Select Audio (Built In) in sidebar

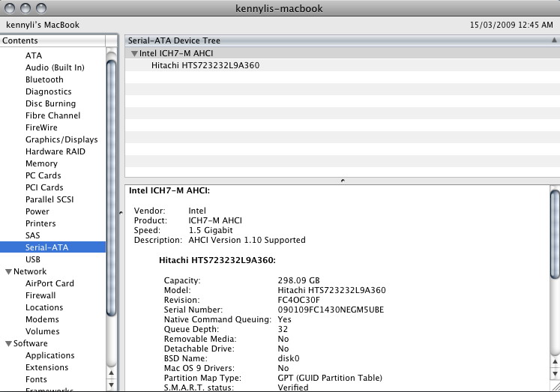click(x=55, y=67)
